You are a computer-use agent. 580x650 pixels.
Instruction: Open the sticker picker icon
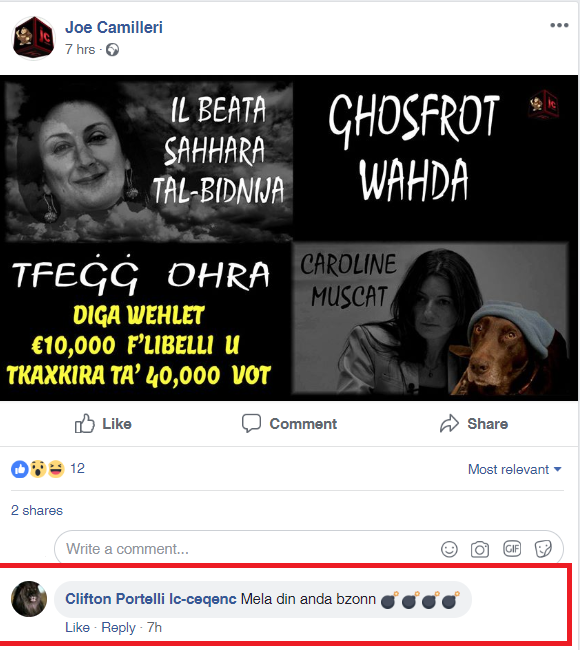point(543,549)
